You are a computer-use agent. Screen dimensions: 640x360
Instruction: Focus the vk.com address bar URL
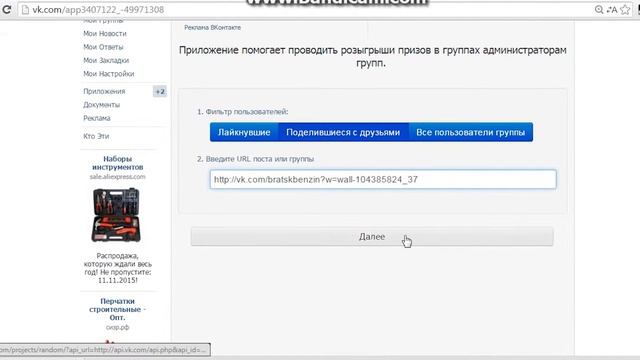pos(98,10)
